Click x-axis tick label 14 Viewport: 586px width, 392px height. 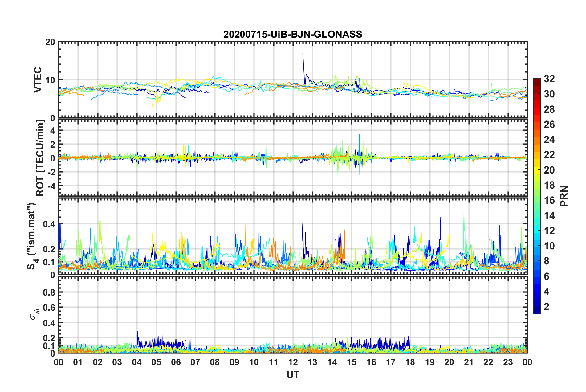(332, 362)
